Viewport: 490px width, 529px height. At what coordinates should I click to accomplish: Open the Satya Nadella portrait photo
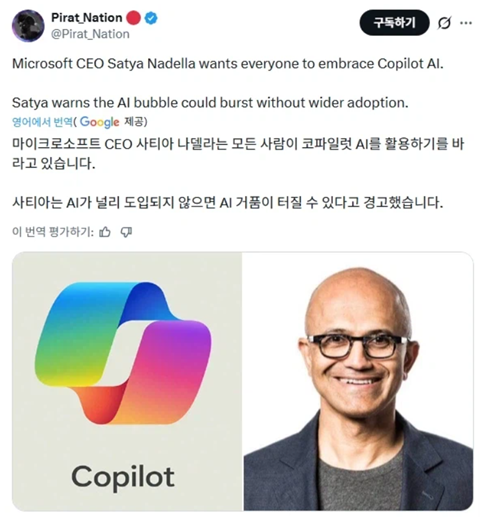(x=358, y=381)
